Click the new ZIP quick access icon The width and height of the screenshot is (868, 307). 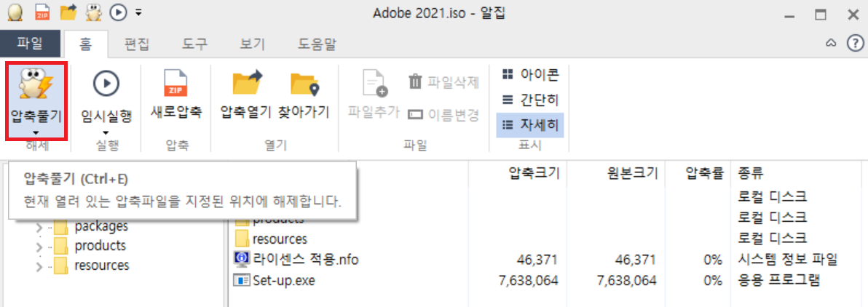click(42, 11)
